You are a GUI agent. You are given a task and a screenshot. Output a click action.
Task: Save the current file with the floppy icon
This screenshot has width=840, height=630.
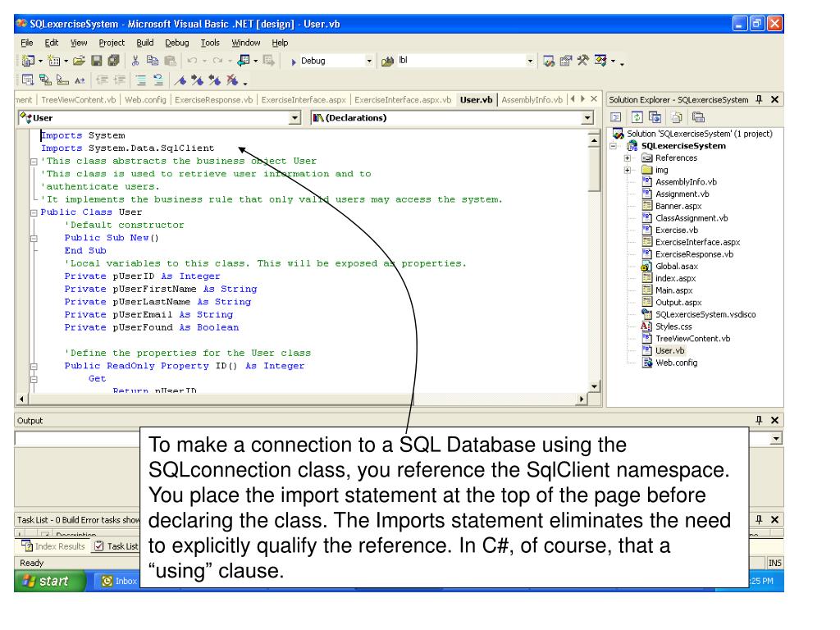click(x=97, y=61)
